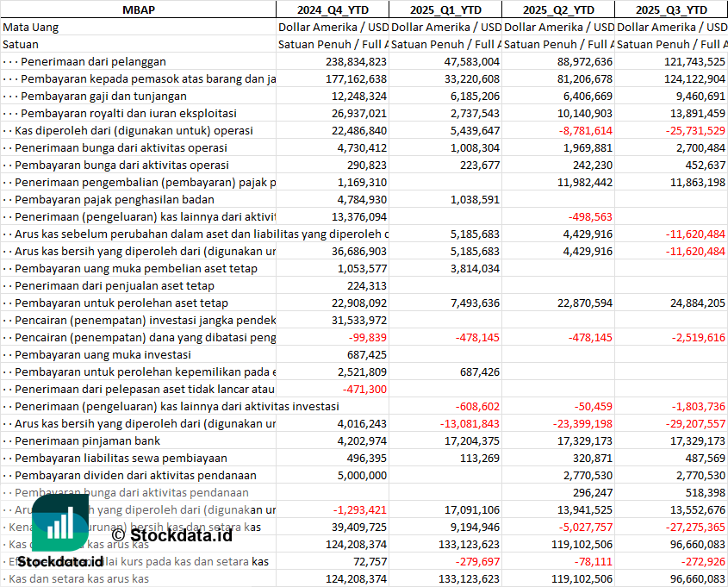The height and width of the screenshot is (587, 728).
Task: Click value 4,730,412
Action: coord(362,147)
